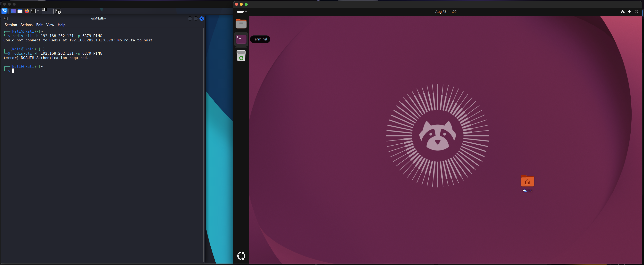644x265 pixels.
Task: Minimize the Ubuntu VM window with yellow button
Action: coord(241,4)
